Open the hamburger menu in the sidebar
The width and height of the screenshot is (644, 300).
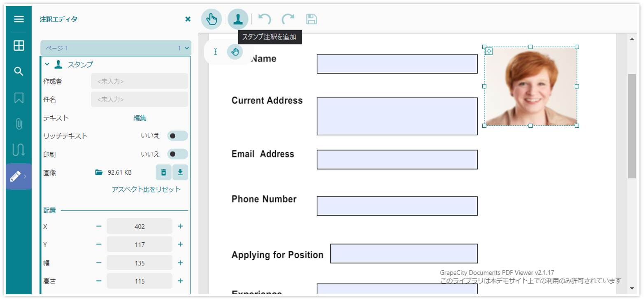click(x=19, y=19)
